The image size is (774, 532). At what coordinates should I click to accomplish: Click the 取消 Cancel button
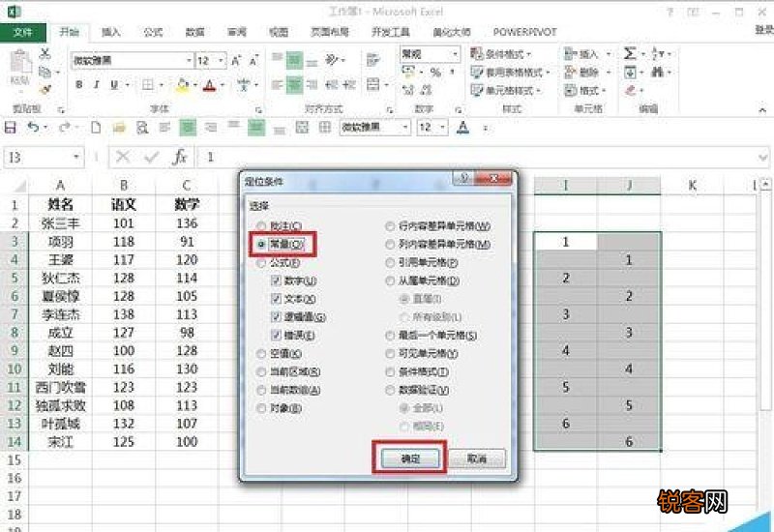point(477,458)
